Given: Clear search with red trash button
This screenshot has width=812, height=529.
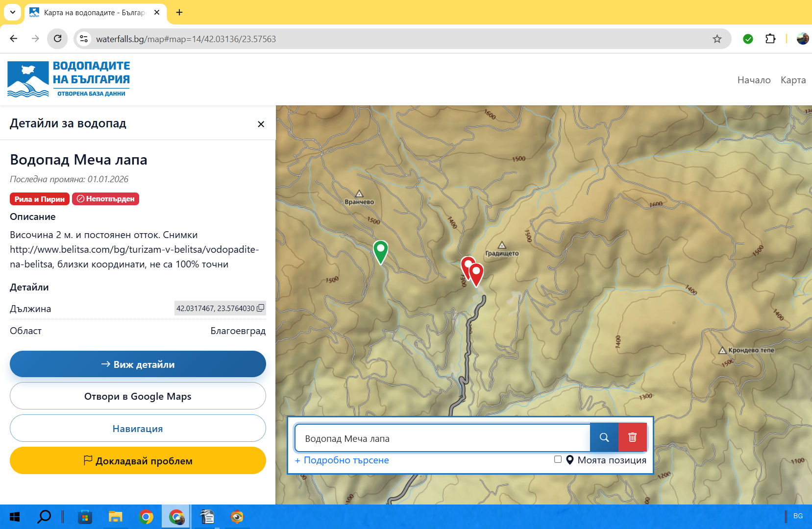Looking at the screenshot, I should tap(632, 437).
